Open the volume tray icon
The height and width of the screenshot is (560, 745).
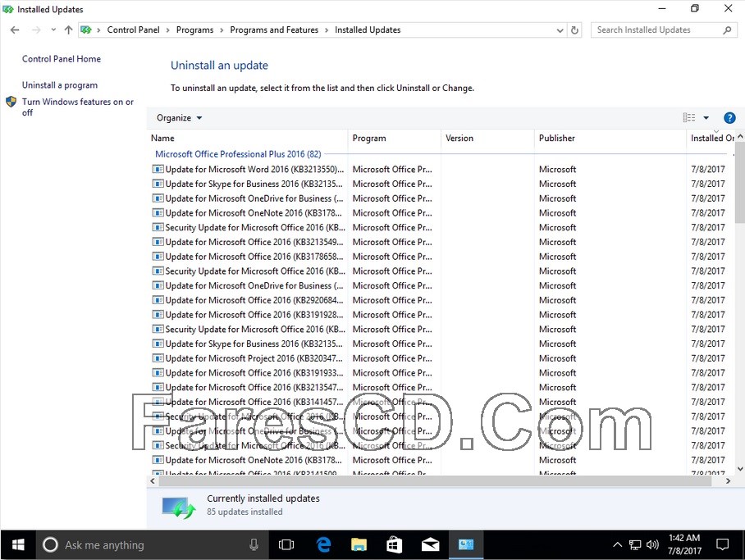[652, 544]
